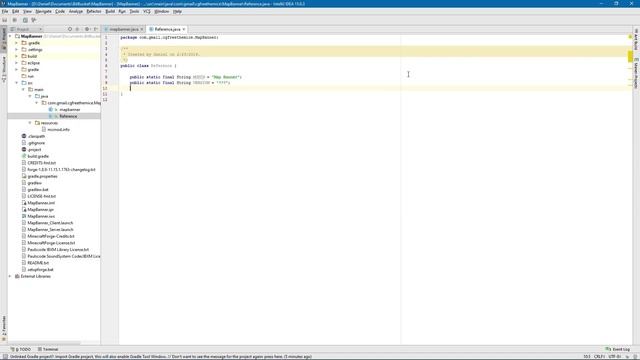Expand the gradle folder below eclipse
Viewport: 640px width, 360px height.
(x=17, y=69)
